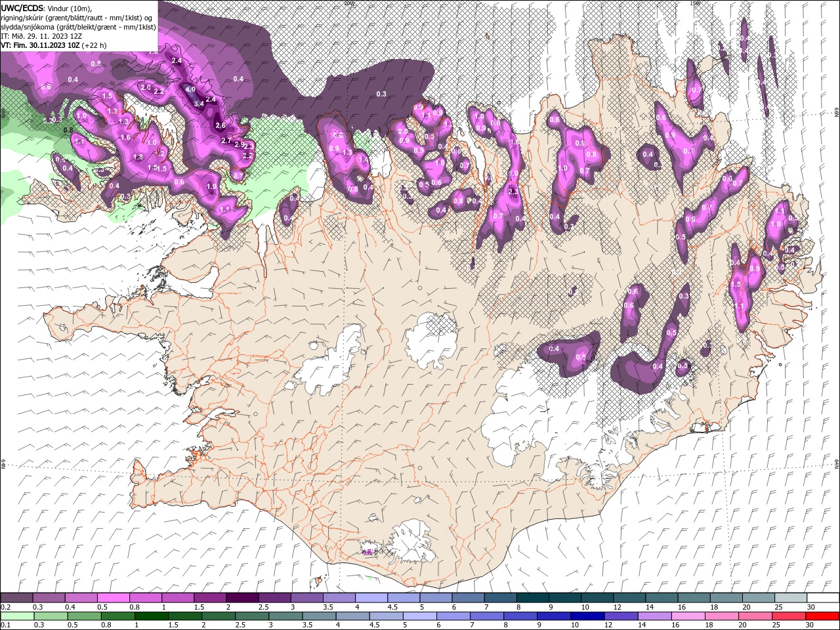Pick upper legend swatch between 2 and 2.5

tap(241, 598)
